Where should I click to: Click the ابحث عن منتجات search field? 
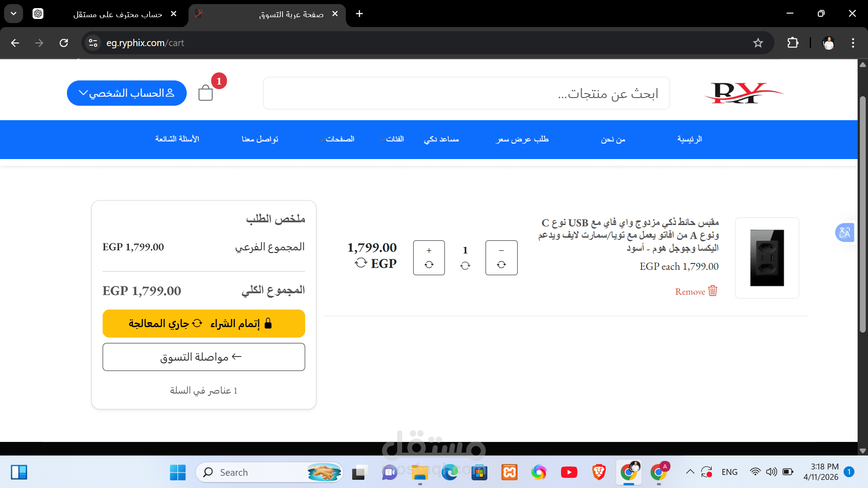466,93
